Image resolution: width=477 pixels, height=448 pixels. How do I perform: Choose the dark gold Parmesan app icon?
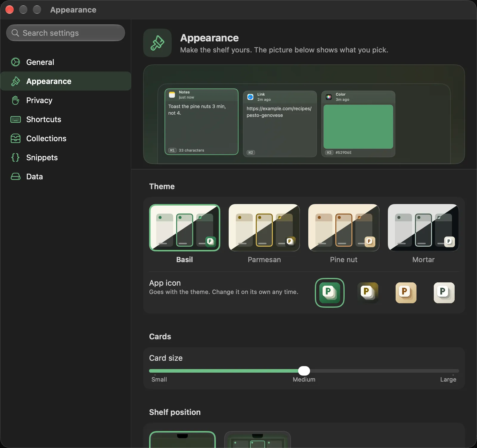coord(368,293)
